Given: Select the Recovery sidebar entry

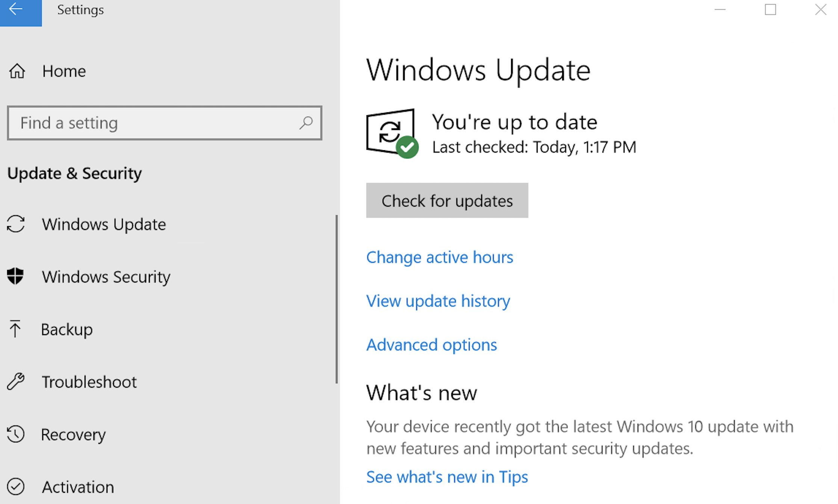Looking at the screenshot, I should (74, 435).
